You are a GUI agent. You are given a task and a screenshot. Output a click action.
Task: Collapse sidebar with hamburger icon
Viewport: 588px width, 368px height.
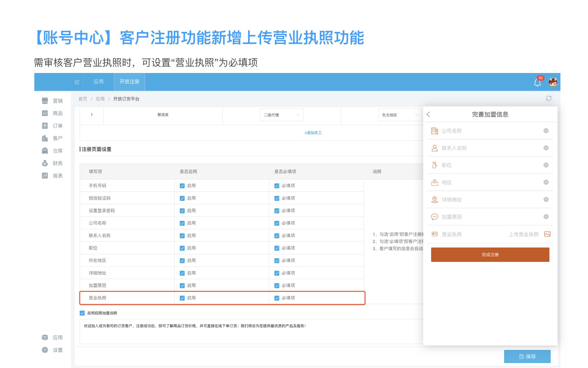click(x=77, y=82)
